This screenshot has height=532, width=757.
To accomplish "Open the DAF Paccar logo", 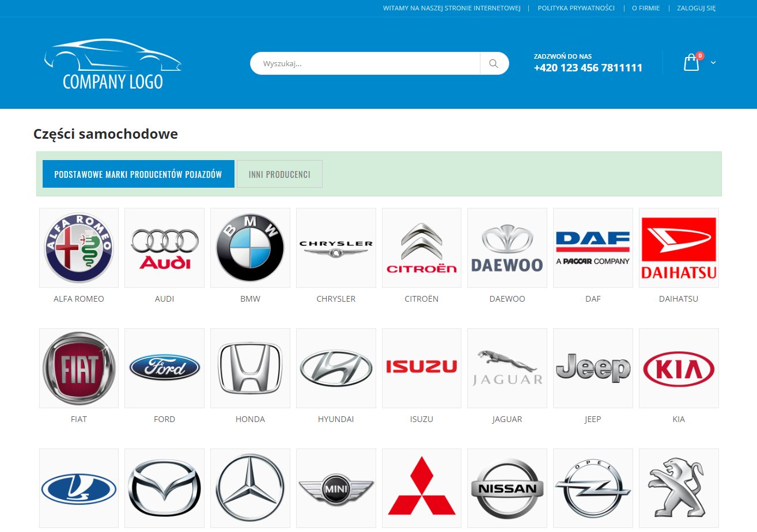I will click(x=593, y=248).
